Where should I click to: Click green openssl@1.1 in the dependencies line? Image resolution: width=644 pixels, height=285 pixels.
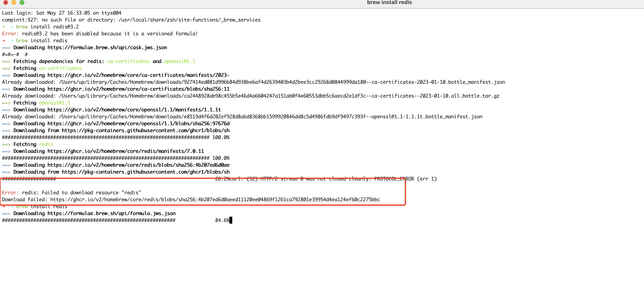pyautogui.click(x=179, y=61)
